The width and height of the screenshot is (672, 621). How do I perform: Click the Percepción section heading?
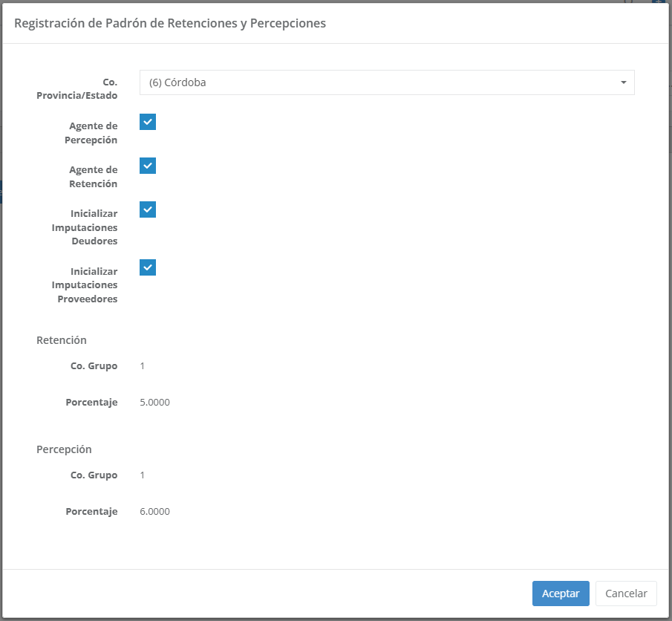(x=64, y=449)
